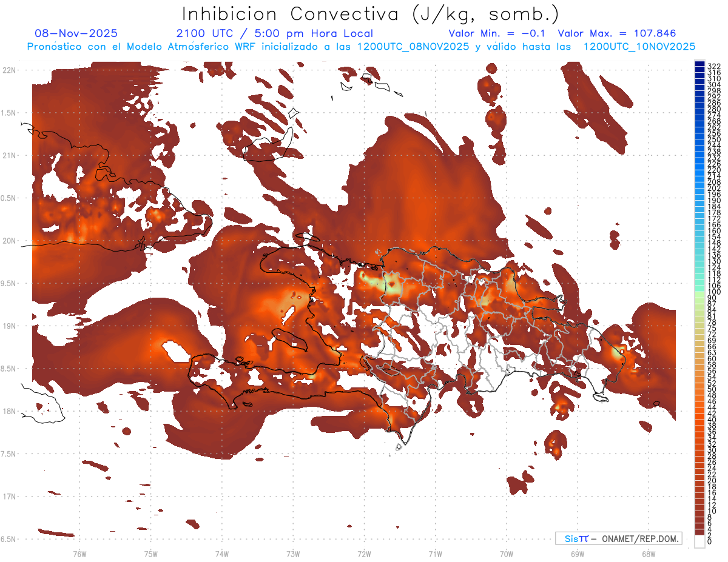Click the "22N" latitude label
This screenshot has width=728, height=562.
click(10, 70)
